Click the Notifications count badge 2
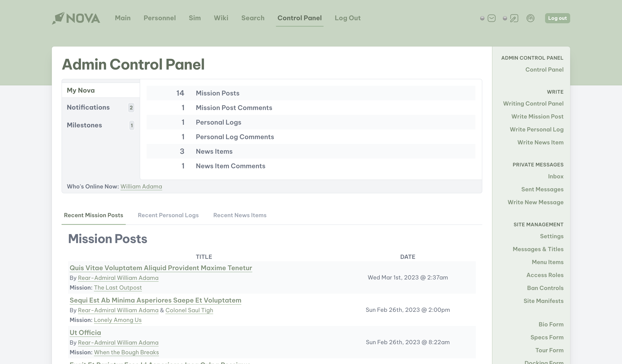The width and height of the screenshot is (622, 364). [x=131, y=107]
